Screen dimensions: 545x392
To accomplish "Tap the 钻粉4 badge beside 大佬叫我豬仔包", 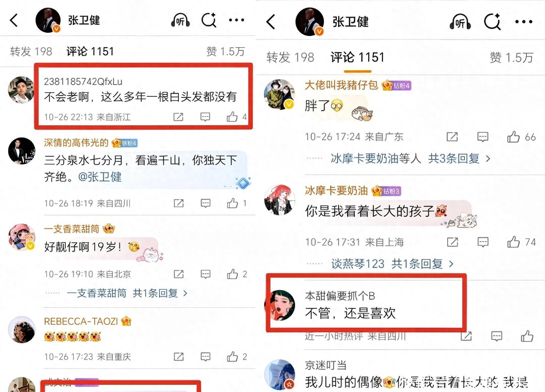I will click(397, 86).
